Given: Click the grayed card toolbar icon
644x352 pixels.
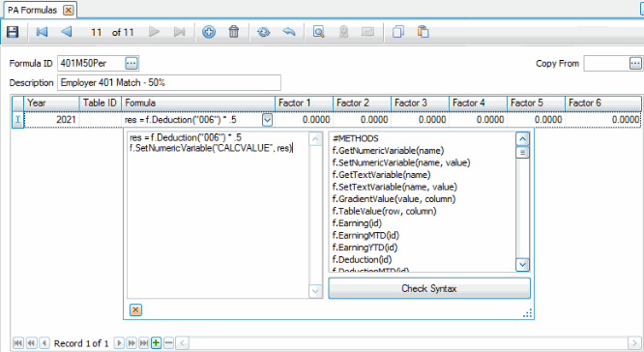Looking at the screenshot, I should click(x=368, y=32).
